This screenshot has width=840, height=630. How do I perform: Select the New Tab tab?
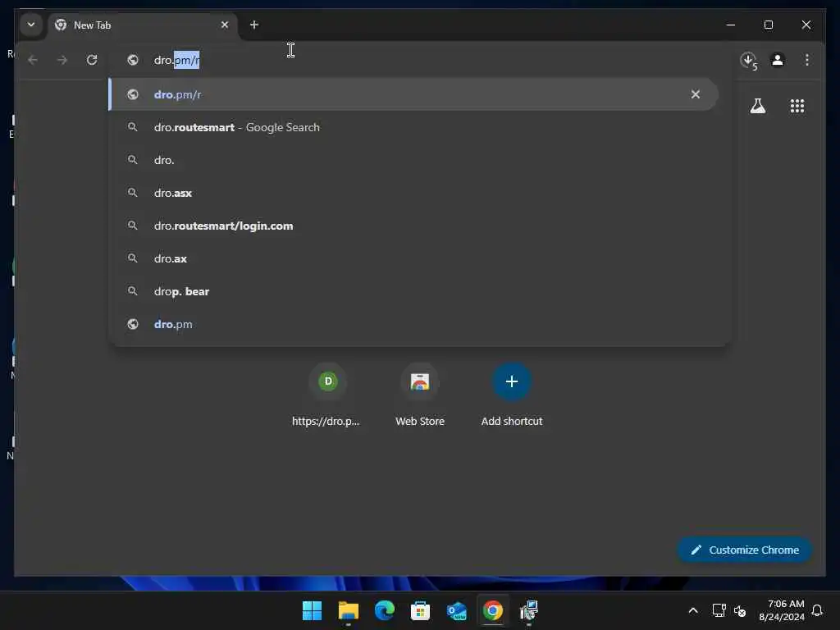(x=143, y=25)
